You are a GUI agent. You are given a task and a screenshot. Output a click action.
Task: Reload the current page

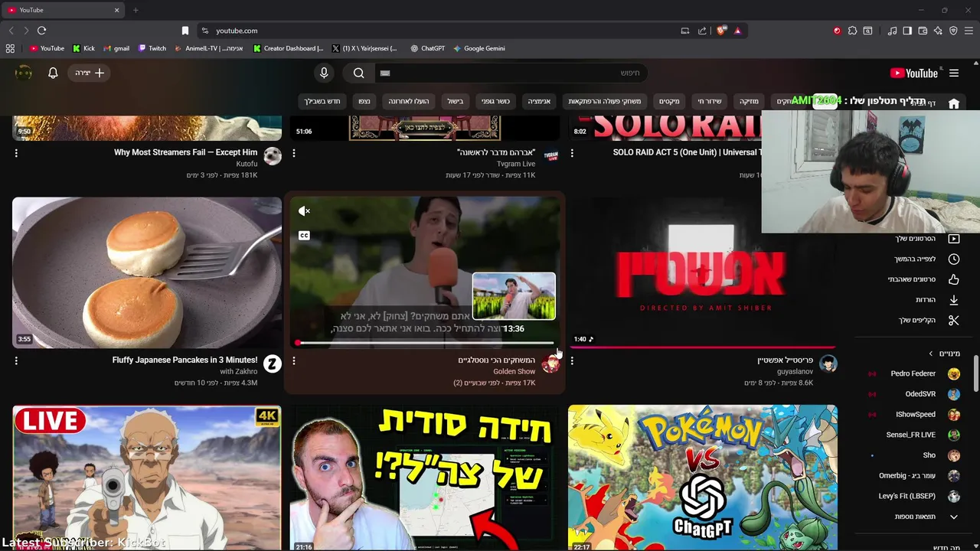click(x=41, y=31)
